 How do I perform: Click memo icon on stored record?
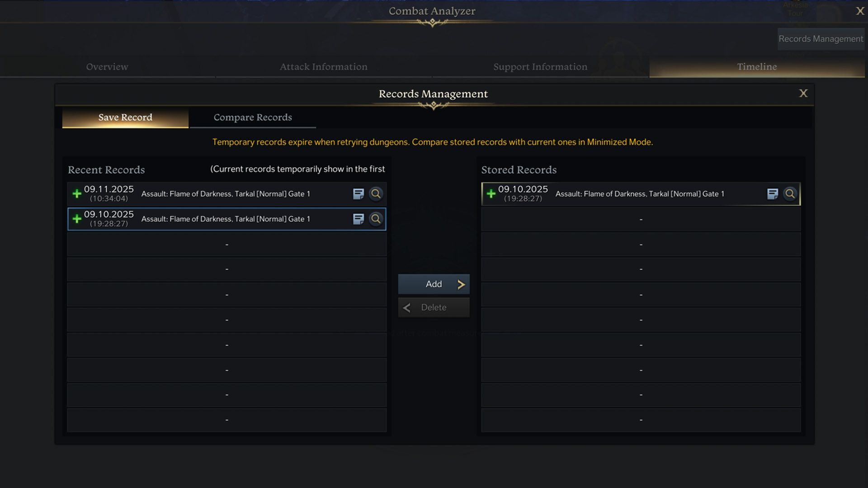(x=772, y=194)
